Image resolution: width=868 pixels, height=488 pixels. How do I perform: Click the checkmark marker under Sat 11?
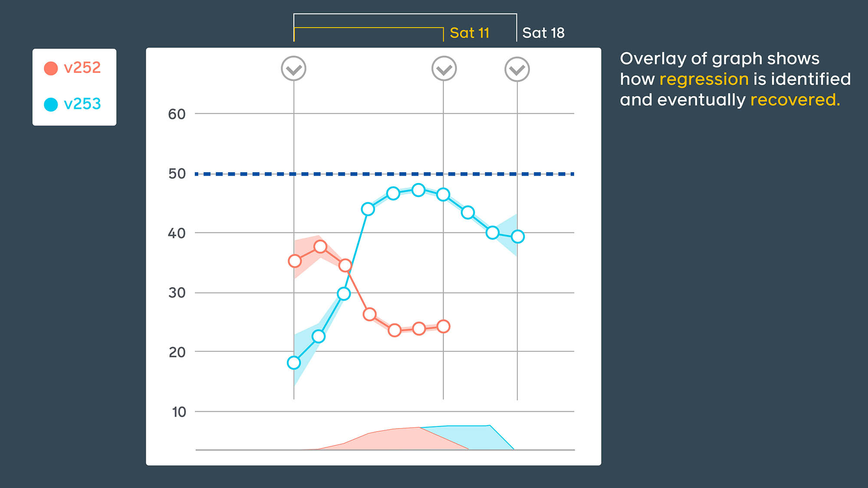(444, 69)
